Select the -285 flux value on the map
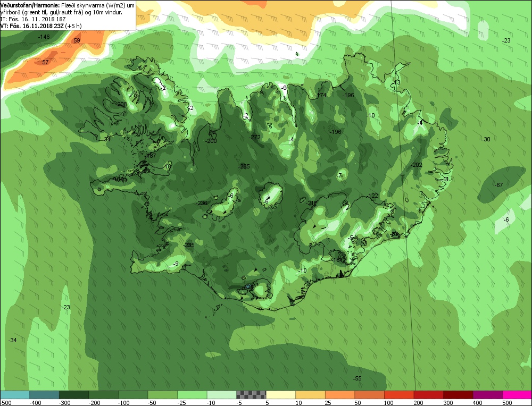This screenshot has height=406, width=532. [x=244, y=166]
